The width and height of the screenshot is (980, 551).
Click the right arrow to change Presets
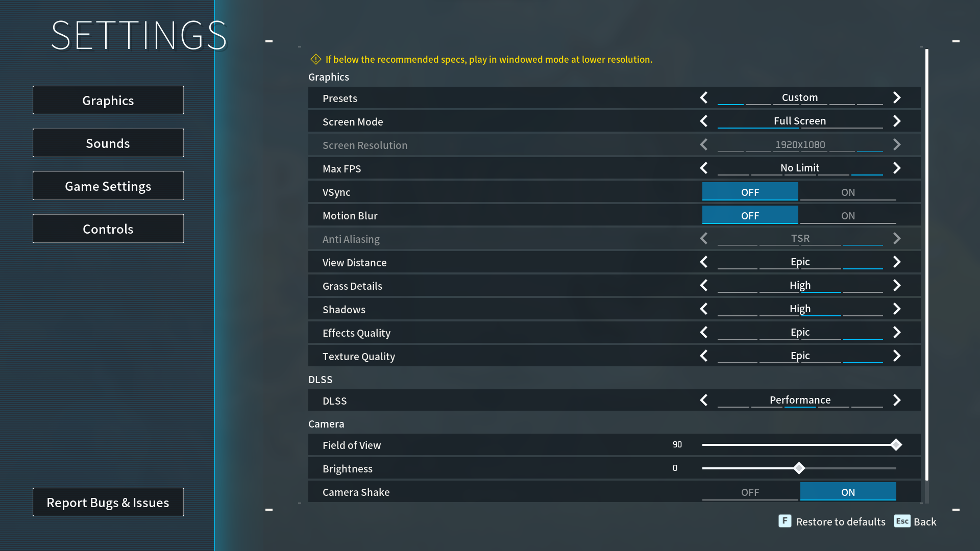coord(897,97)
